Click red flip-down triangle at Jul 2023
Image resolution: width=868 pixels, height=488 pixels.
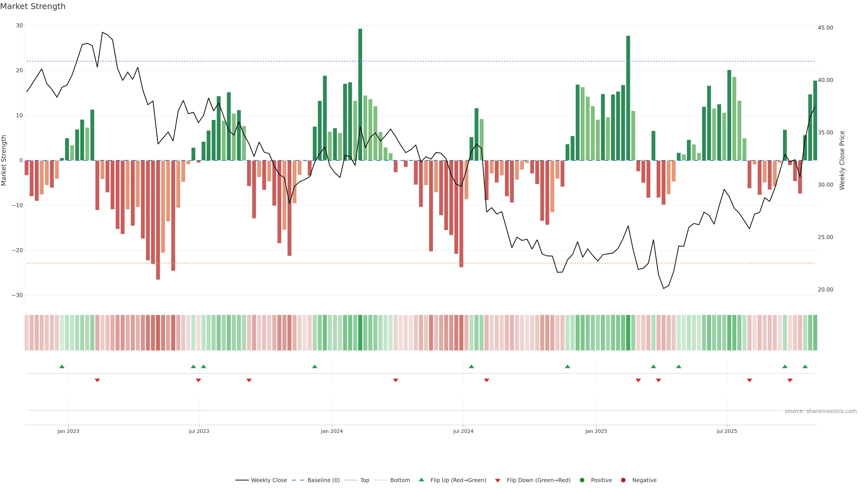(198, 380)
